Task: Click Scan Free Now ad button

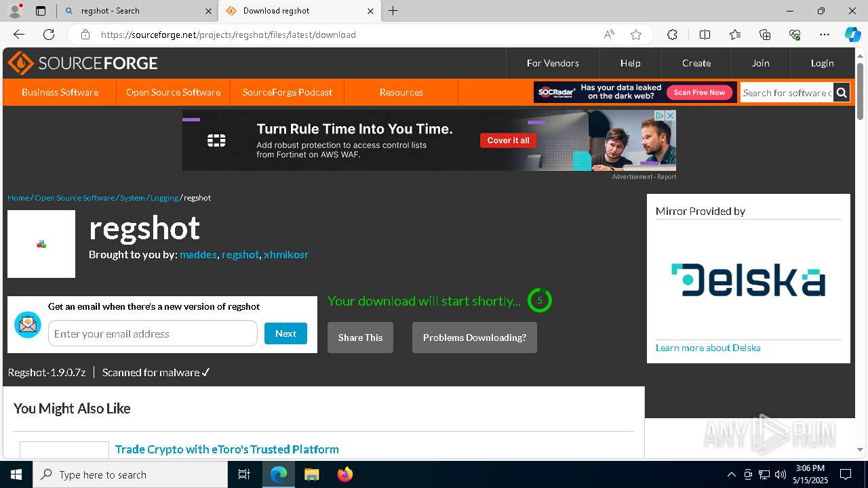Action: [699, 92]
